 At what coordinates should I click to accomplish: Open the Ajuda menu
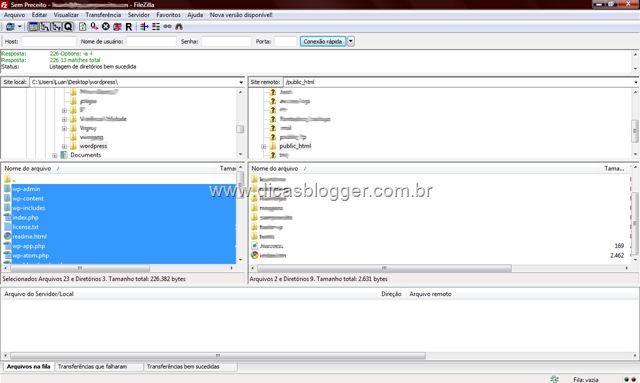coord(195,15)
